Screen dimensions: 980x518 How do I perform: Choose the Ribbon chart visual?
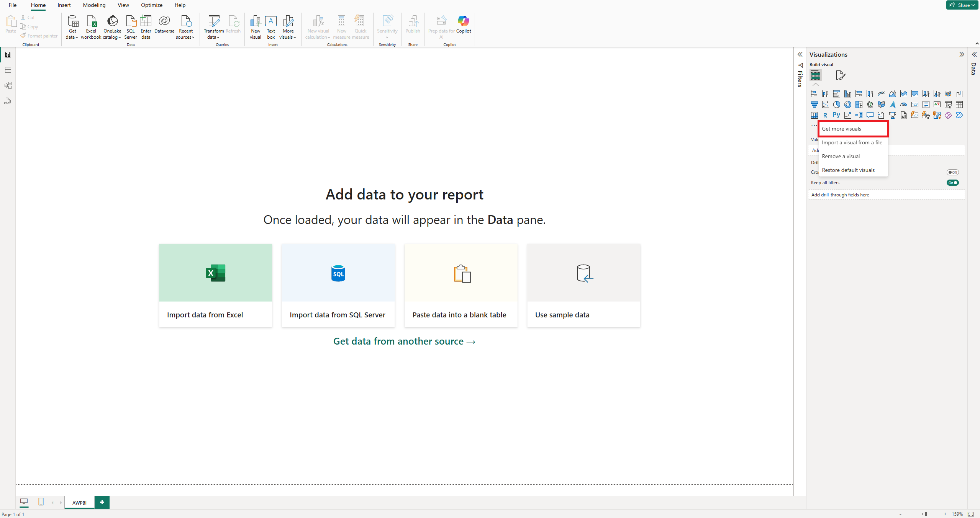(x=948, y=94)
